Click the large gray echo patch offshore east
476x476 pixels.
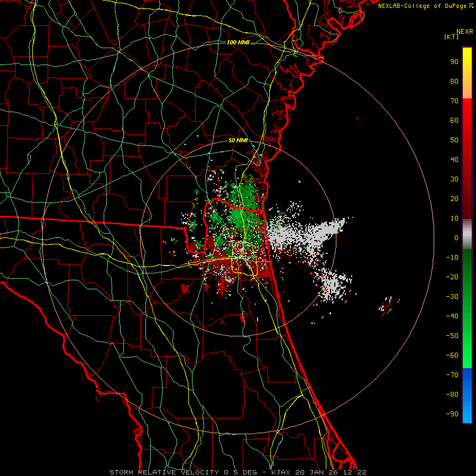click(x=307, y=233)
